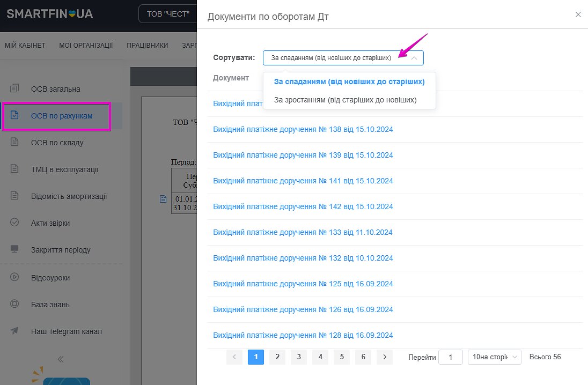Select За спаданням sorting option
The width and height of the screenshot is (588, 385).
(349, 82)
